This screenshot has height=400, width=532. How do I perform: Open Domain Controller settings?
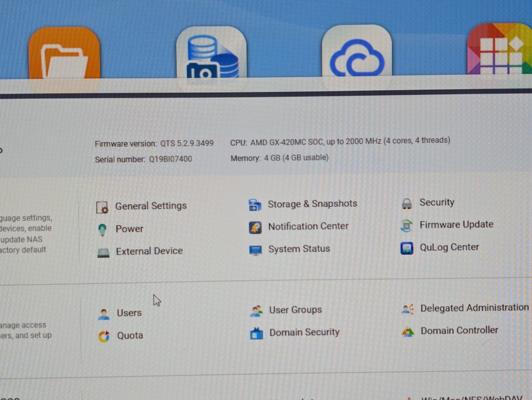[x=459, y=330]
